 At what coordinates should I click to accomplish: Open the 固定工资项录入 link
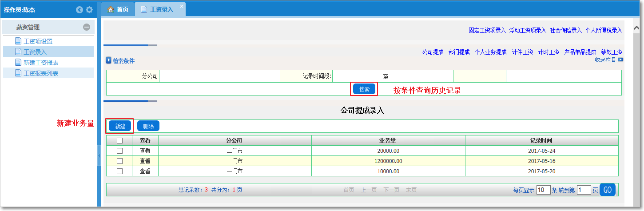(x=487, y=30)
